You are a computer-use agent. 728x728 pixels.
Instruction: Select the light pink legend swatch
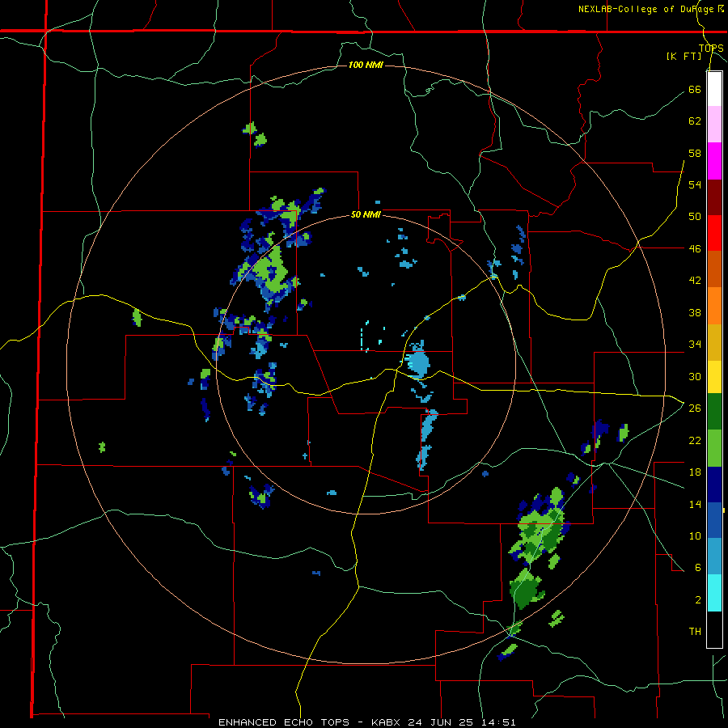714,125
